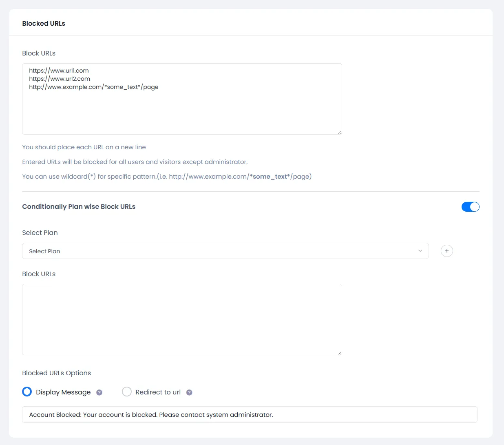The width and height of the screenshot is (504, 445).
Task: Select the Redirect to url radio button
Action: pos(127,392)
